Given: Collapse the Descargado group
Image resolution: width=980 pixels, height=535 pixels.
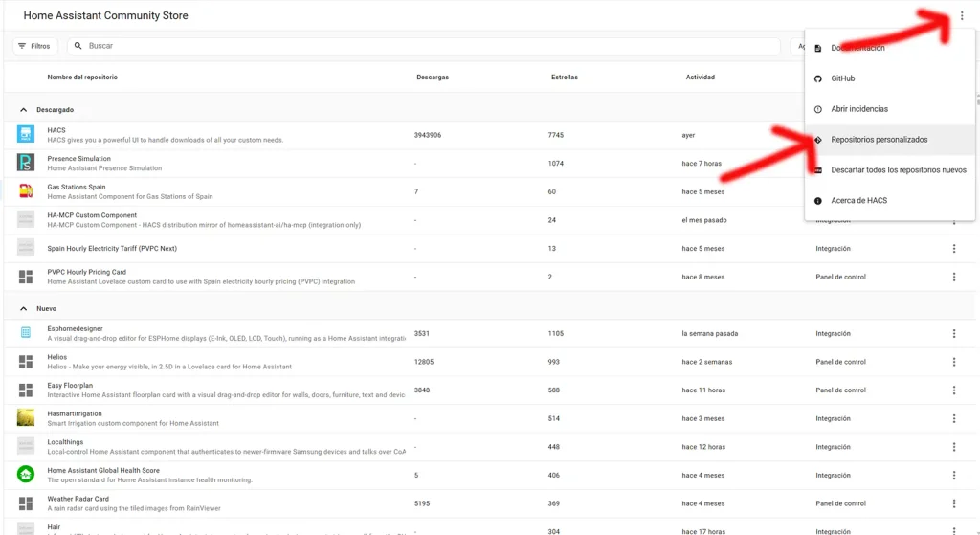Looking at the screenshot, I should pyautogui.click(x=23, y=109).
